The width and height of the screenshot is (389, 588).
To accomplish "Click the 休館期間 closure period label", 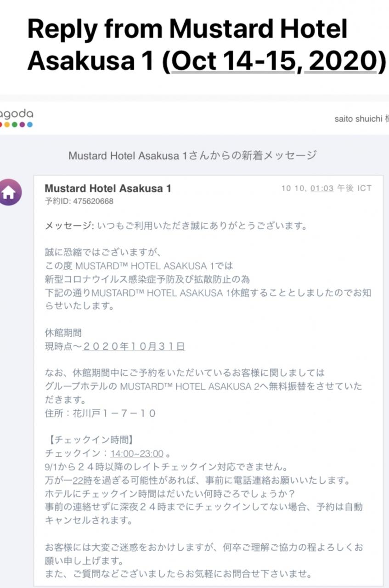I will tap(63, 333).
